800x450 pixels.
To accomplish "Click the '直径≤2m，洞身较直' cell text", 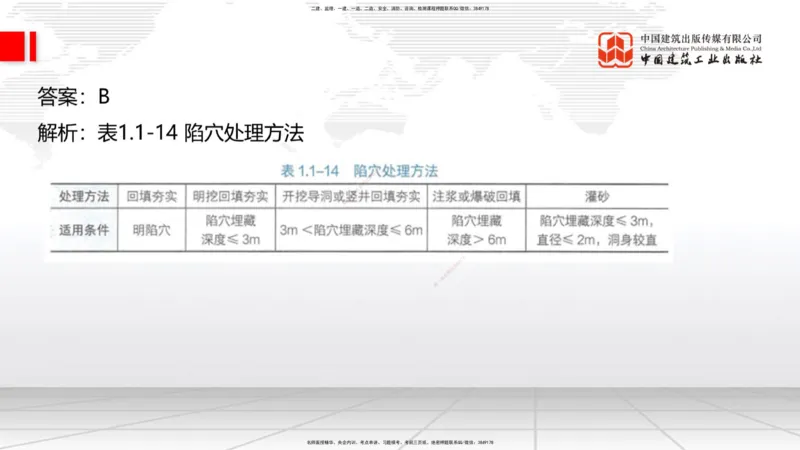I will 596,240.
